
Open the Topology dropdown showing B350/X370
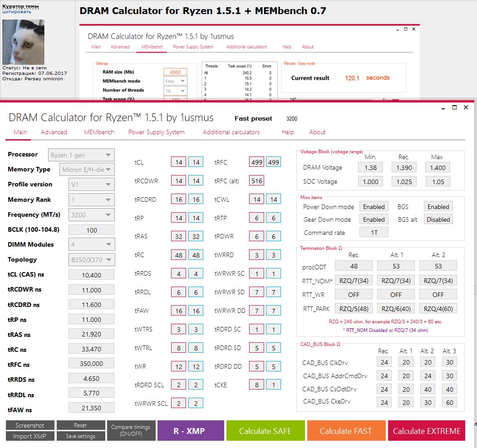point(92,260)
